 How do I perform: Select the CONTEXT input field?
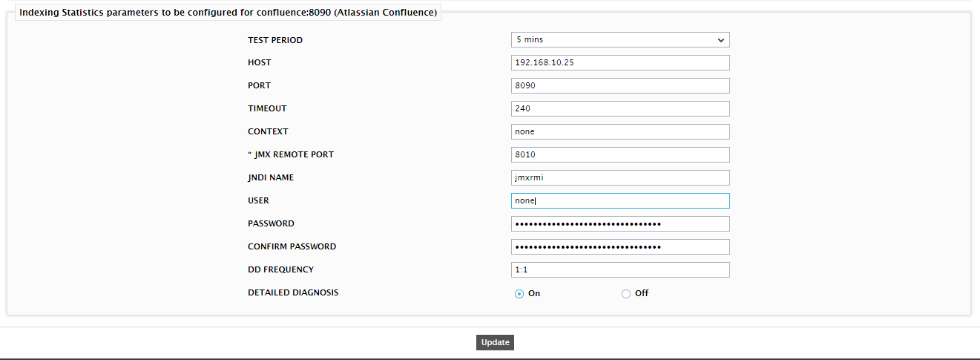pos(620,132)
